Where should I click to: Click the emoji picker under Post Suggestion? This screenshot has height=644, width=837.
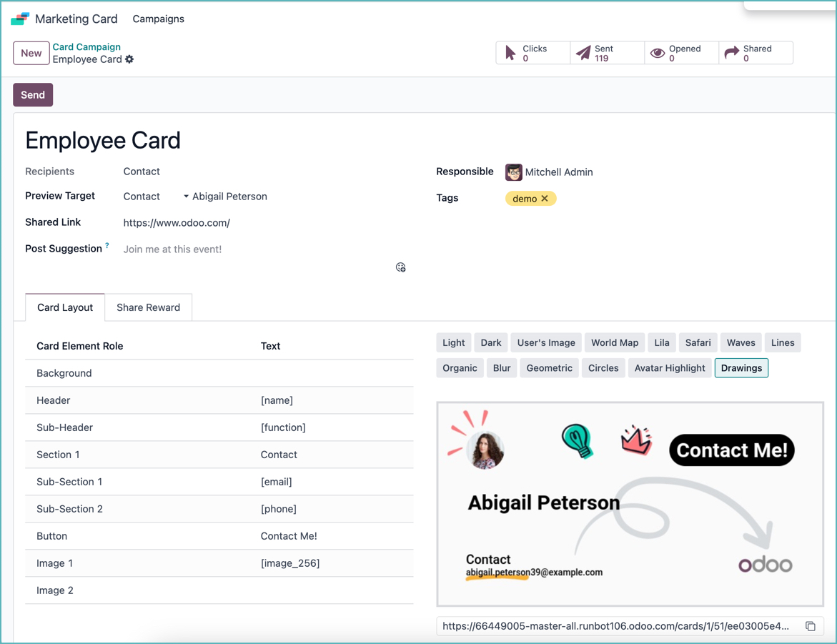[400, 267]
